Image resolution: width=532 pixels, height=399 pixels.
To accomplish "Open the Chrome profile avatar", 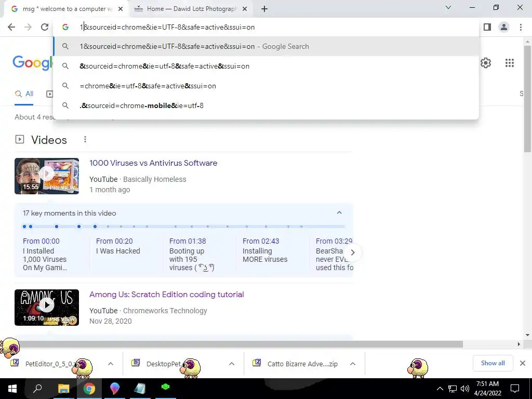I will (x=504, y=27).
